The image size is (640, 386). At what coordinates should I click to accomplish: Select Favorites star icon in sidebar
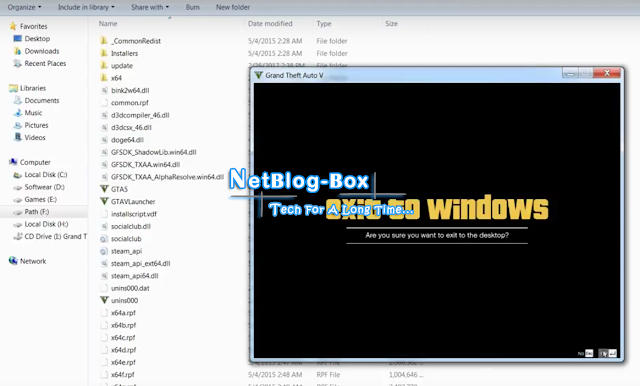(x=13, y=26)
